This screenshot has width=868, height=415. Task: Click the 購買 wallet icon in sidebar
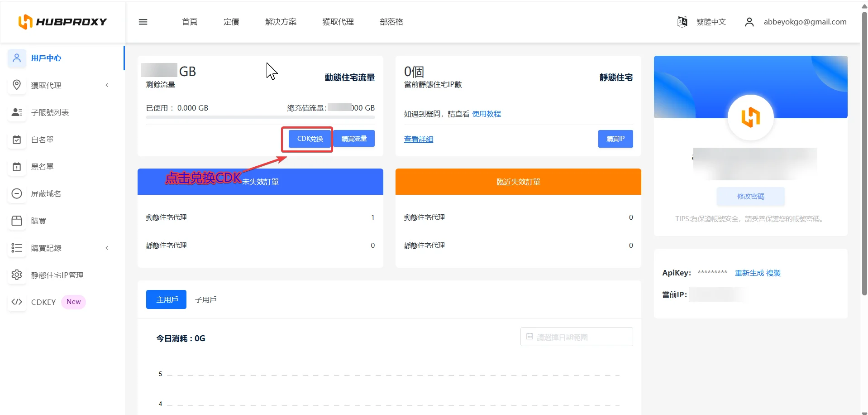coord(17,221)
